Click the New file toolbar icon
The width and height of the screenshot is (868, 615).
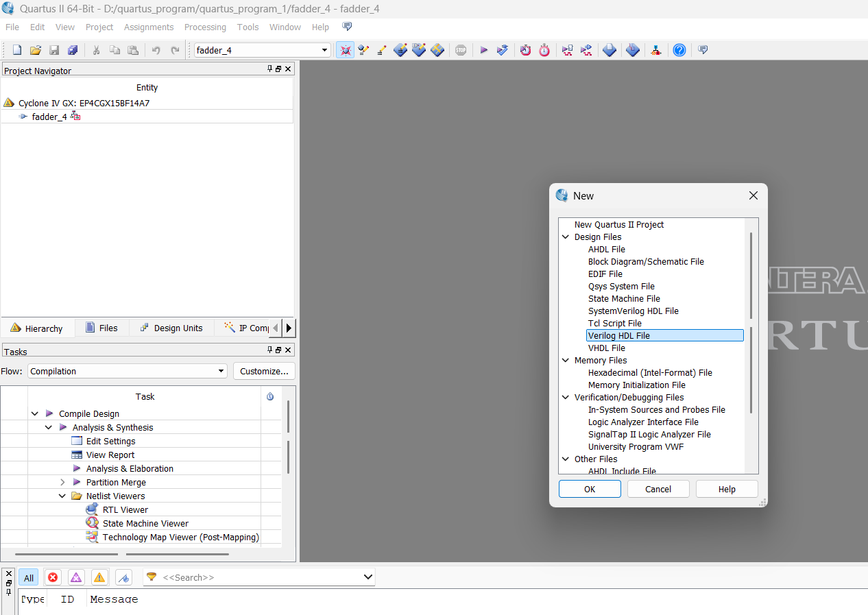click(x=17, y=50)
